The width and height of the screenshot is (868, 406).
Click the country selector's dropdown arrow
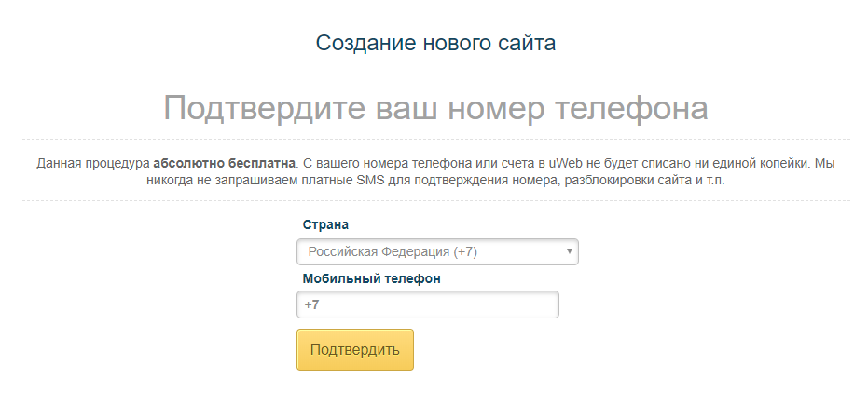(569, 252)
